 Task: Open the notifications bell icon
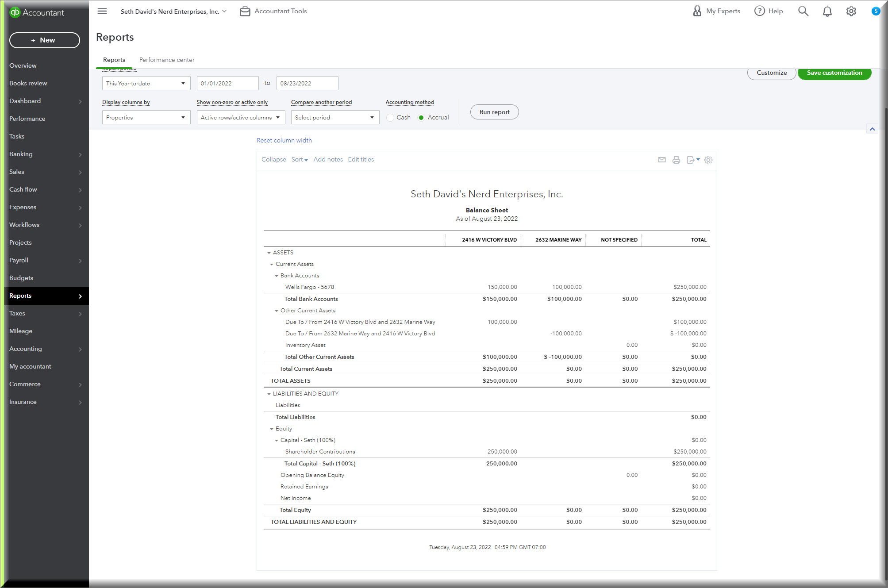[827, 11]
